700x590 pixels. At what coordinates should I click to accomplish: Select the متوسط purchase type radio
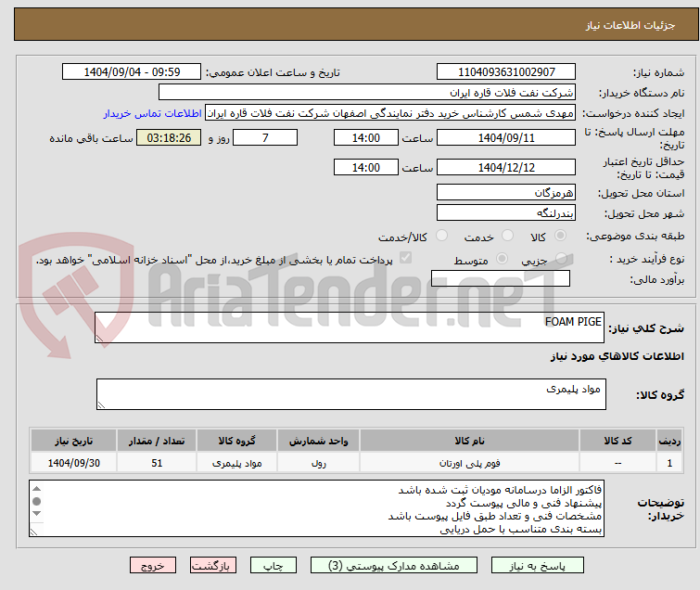coord(503,258)
